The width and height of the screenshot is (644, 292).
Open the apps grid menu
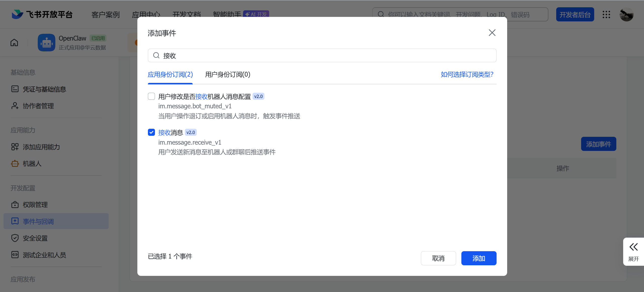tap(607, 14)
